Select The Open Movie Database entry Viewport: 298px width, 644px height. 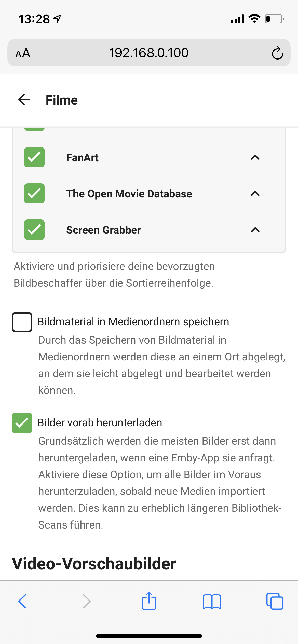click(x=129, y=194)
